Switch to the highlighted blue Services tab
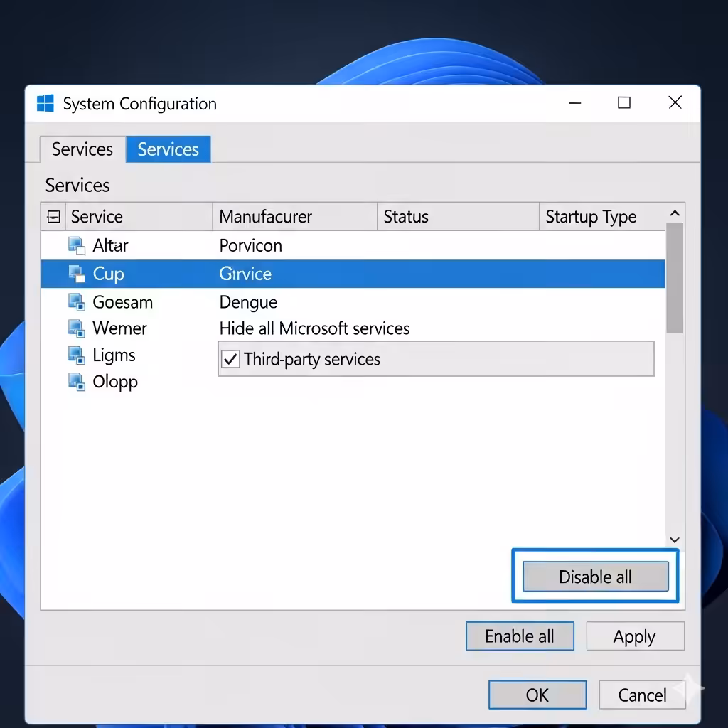Viewport: 728px width, 728px height. click(168, 149)
